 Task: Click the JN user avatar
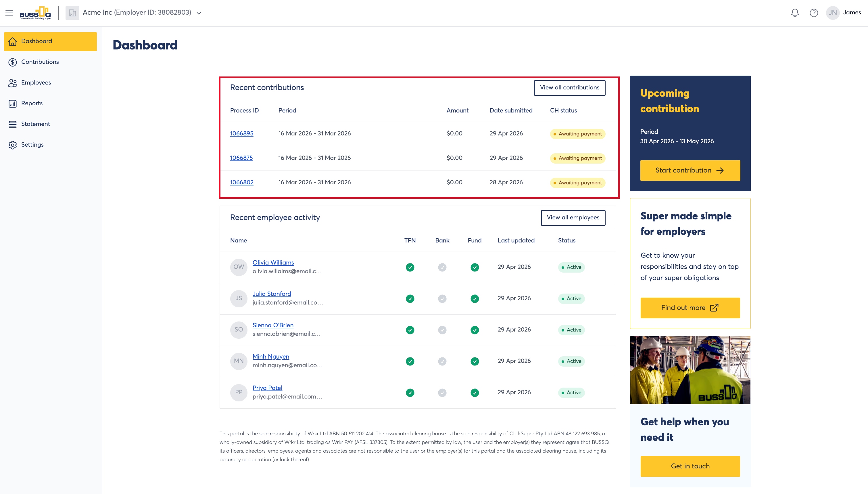click(833, 13)
